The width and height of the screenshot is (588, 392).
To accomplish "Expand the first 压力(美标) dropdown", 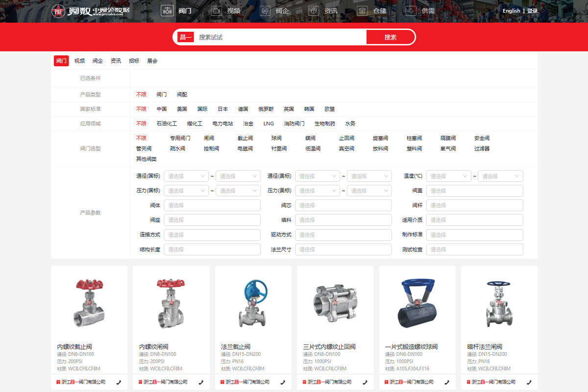I will click(318, 191).
